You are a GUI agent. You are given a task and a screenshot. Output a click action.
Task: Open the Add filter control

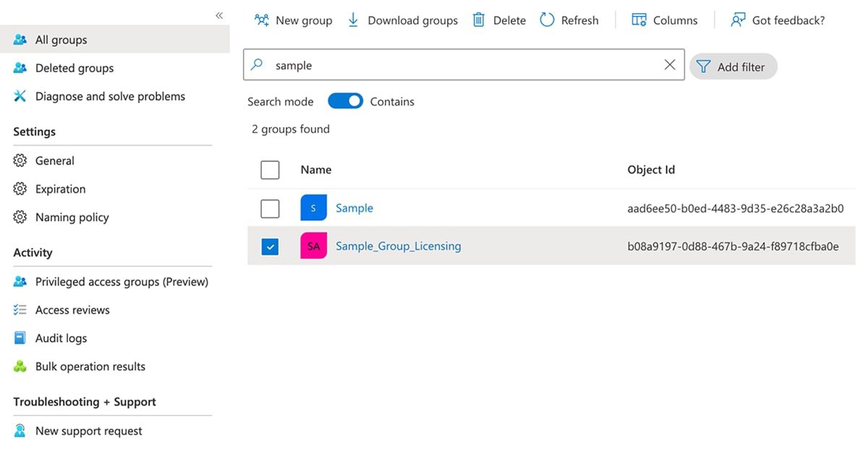[733, 66]
